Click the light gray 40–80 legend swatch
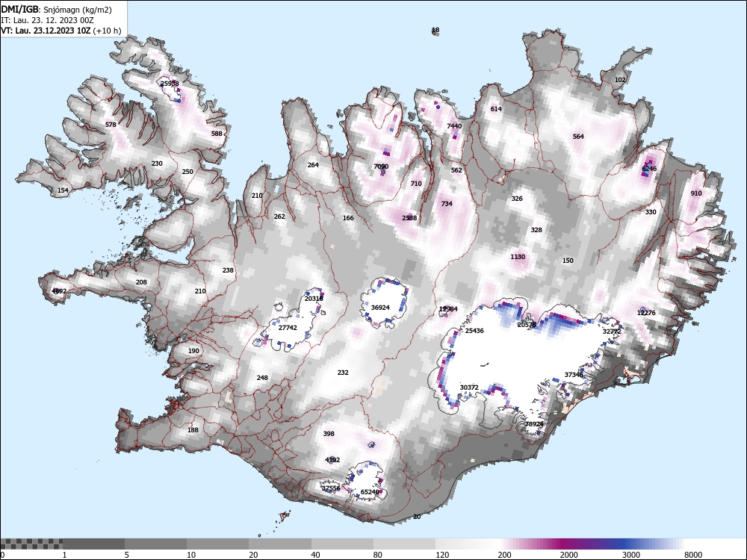747x560 pixels. (x=342, y=544)
